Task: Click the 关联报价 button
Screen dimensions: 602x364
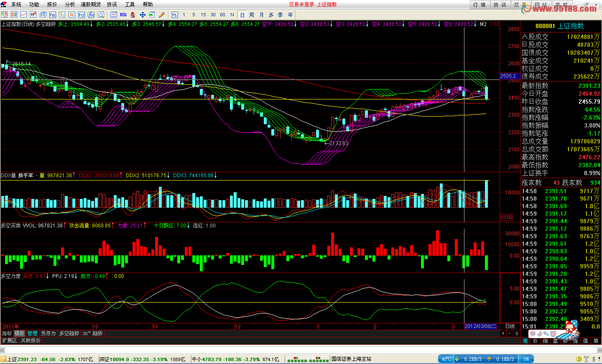Action: tap(31, 341)
